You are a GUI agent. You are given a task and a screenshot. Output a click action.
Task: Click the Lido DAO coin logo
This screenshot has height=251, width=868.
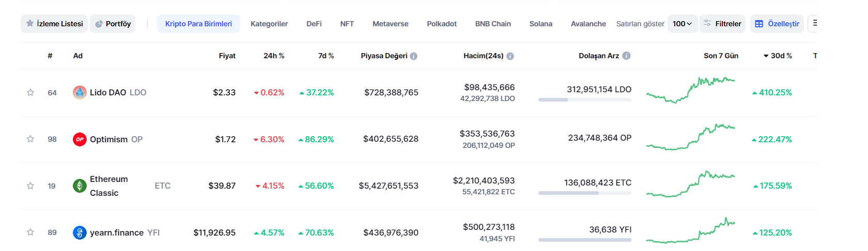[x=80, y=93]
